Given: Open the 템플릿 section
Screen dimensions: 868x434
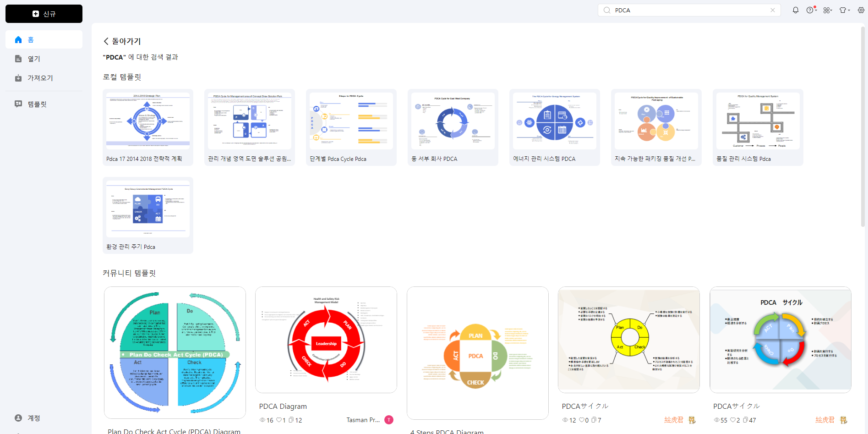Looking at the screenshot, I should click(44, 104).
